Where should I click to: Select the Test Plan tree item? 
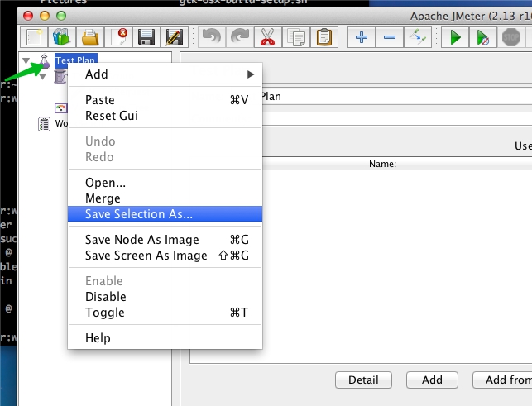coord(75,60)
